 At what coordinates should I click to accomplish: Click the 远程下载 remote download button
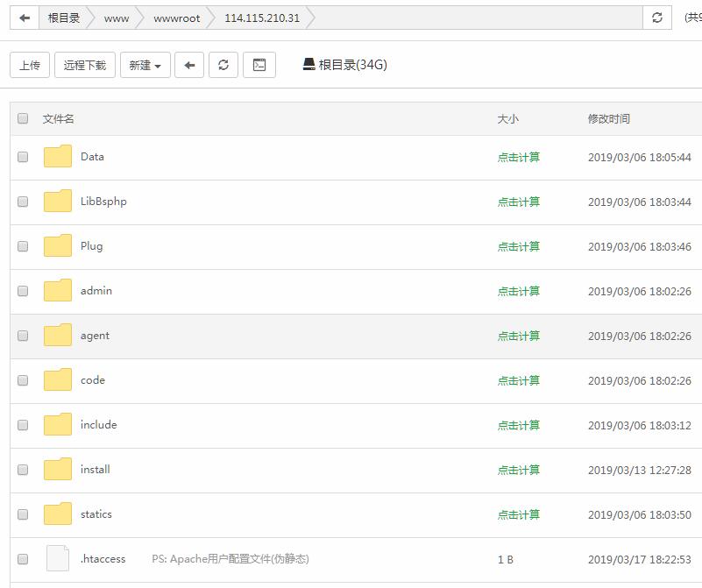(85, 65)
